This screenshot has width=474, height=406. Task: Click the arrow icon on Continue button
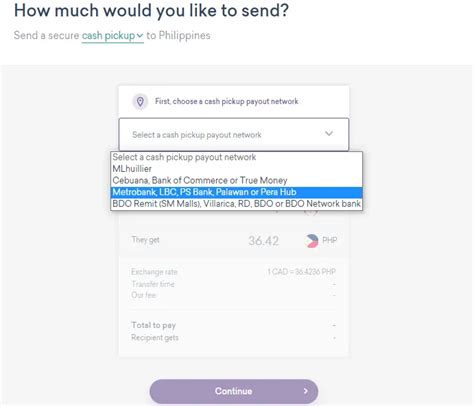pyautogui.click(x=305, y=391)
